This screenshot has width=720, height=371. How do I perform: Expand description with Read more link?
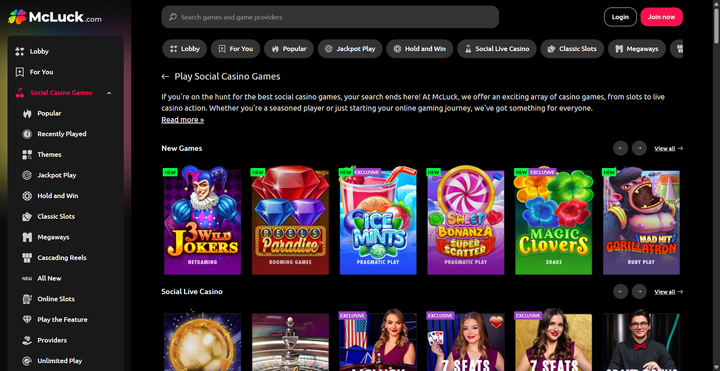[x=182, y=120]
